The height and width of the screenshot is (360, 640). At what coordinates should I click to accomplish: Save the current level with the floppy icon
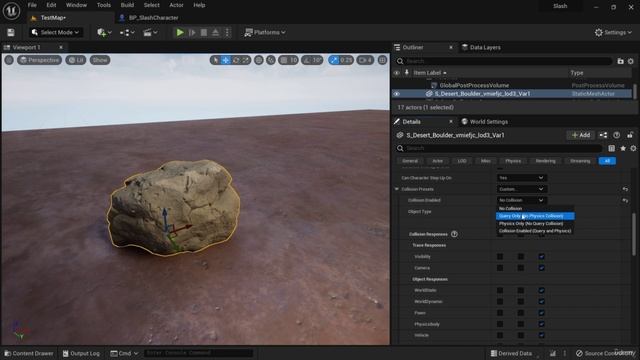point(11,32)
